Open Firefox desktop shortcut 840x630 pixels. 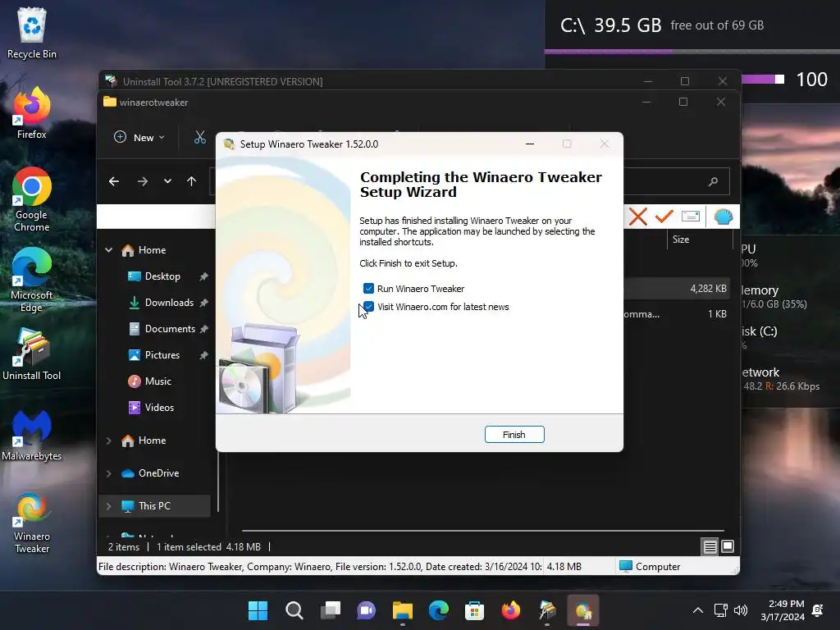click(x=32, y=113)
